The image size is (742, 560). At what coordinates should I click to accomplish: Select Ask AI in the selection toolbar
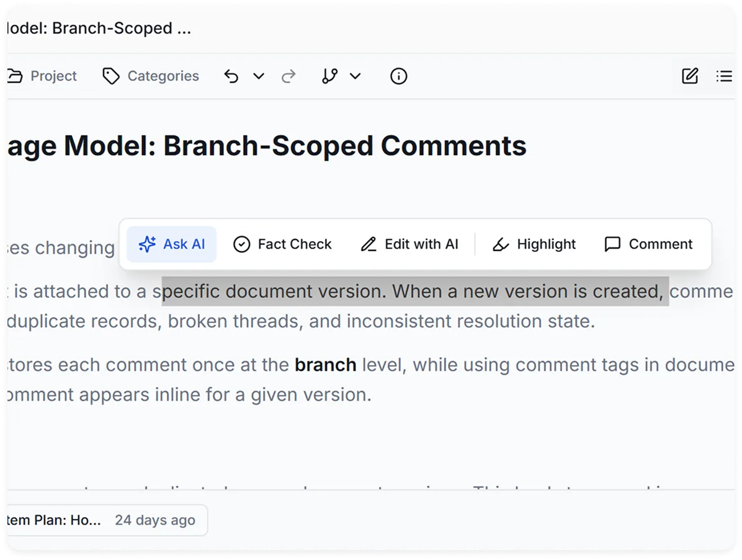tap(171, 244)
